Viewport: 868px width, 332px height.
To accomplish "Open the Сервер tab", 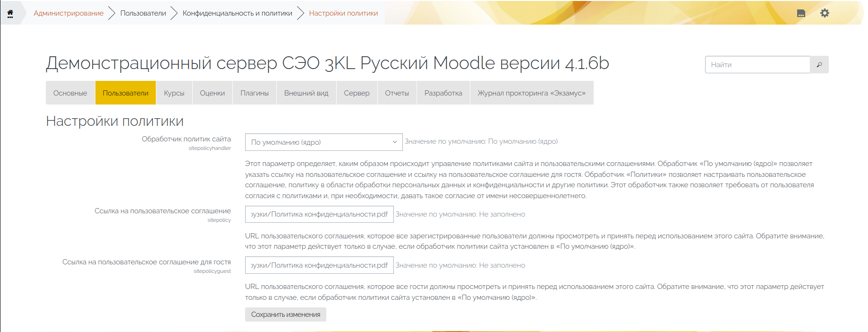I will (x=357, y=93).
